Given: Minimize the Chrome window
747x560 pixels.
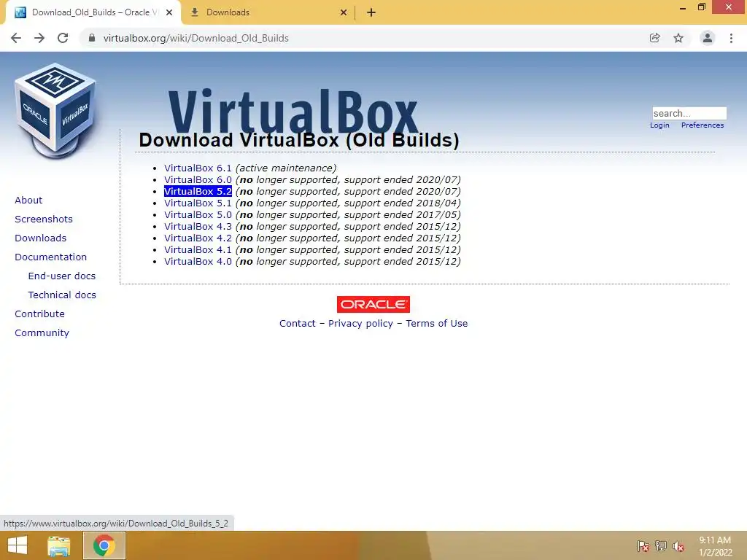Looking at the screenshot, I should [x=683, y=7].
